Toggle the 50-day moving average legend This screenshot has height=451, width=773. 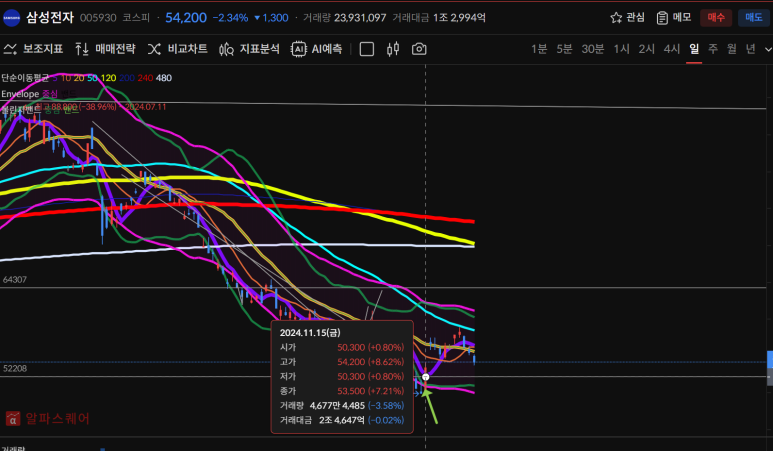click(x=92, y=78)
